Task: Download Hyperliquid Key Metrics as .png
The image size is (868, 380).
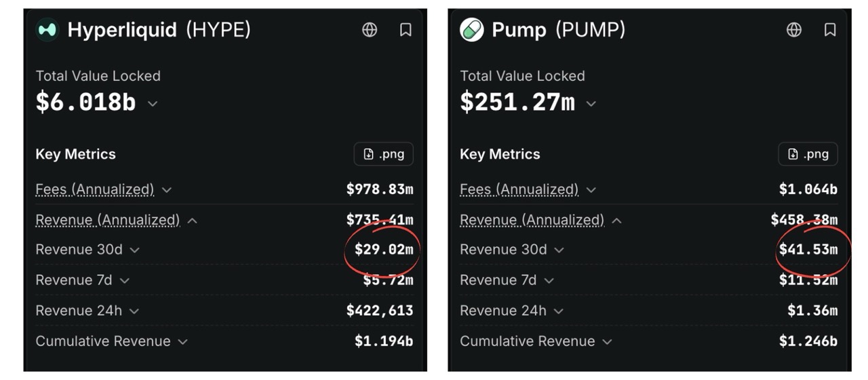Action: pyautogui.click(x=383, y=154)
